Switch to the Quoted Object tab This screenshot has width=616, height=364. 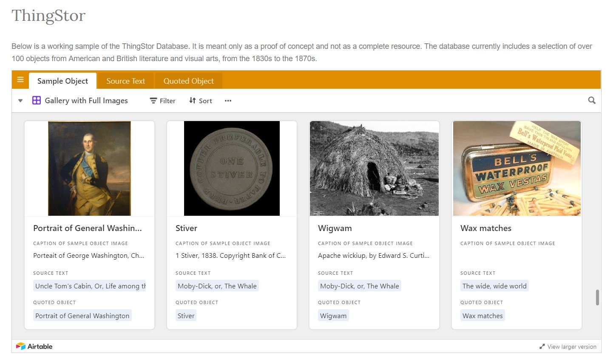point(188,81)
